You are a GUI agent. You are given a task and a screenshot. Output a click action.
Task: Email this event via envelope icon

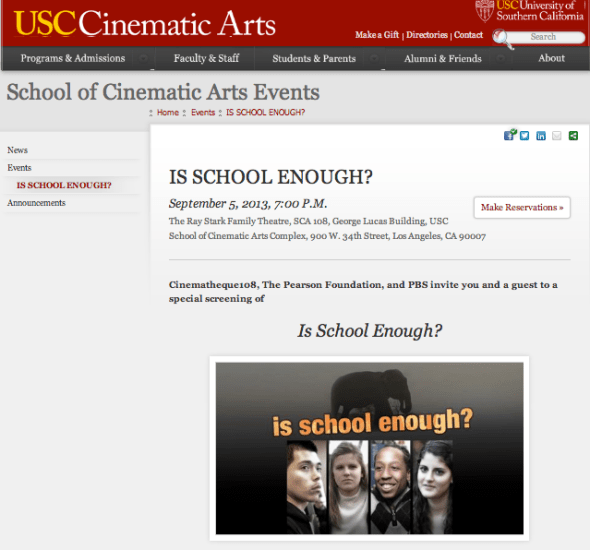(x=557, y=136)
